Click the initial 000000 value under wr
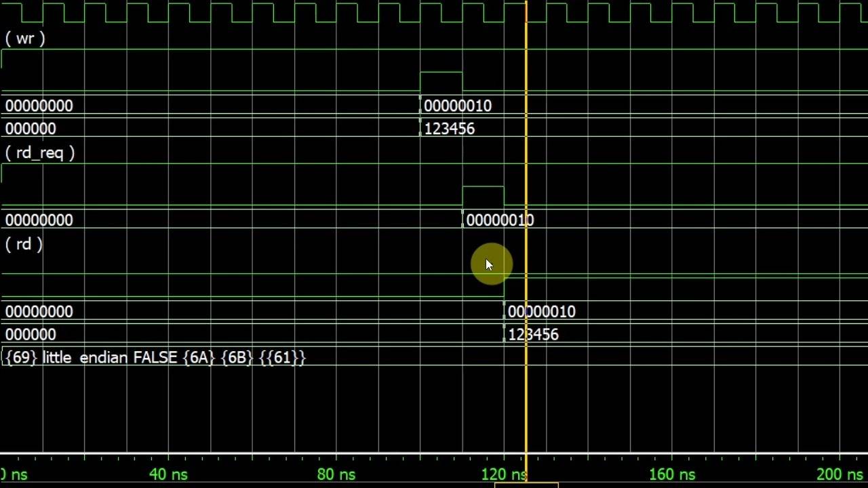Screen dimensions: 868x488 [31, 129]
